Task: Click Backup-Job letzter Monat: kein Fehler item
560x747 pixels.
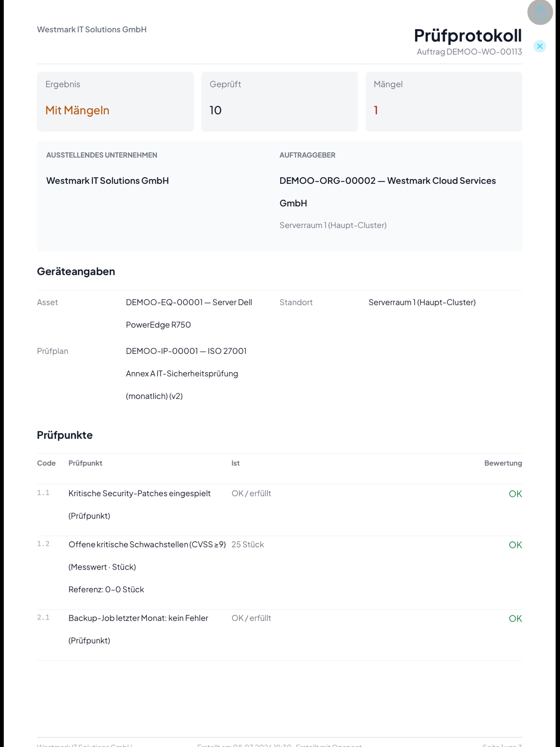Action: coord(138,618)
